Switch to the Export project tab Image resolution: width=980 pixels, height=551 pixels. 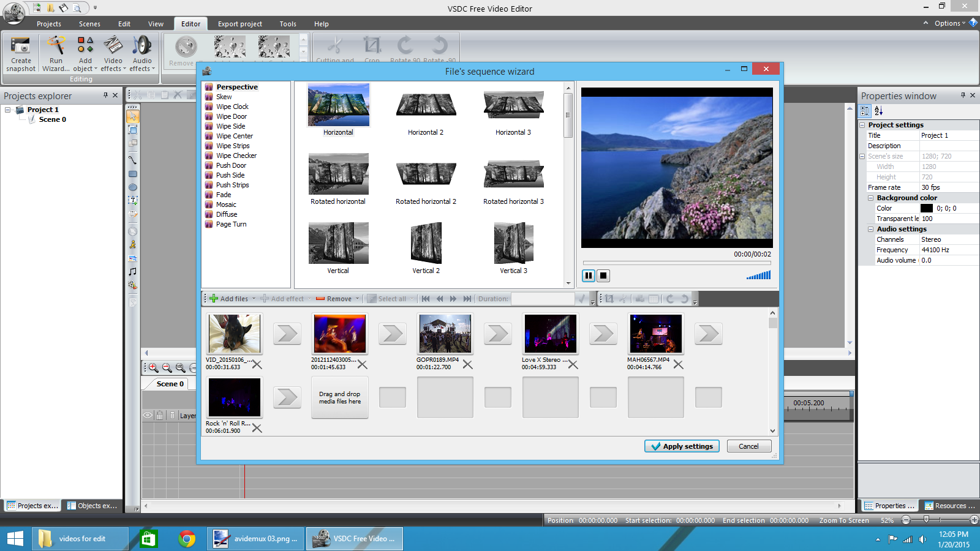(240, 24)
